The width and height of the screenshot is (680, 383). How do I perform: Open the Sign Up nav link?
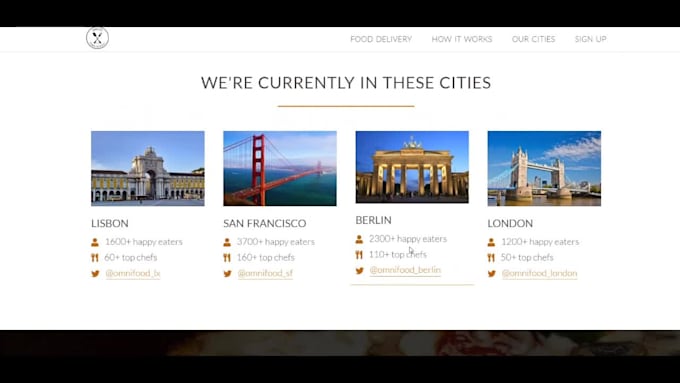coord(591,39)
